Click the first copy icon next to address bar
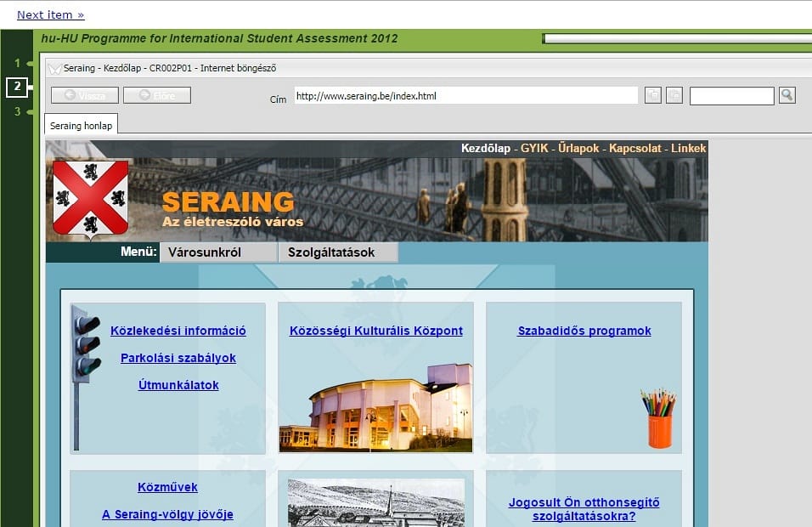Screen dimensions: 812x527 click(x=653, y=95)
